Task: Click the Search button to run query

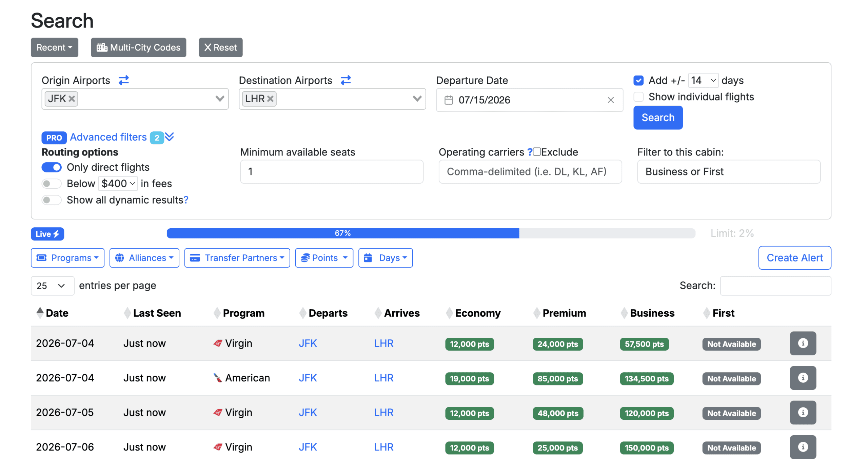Action: (x=657, y=118)
